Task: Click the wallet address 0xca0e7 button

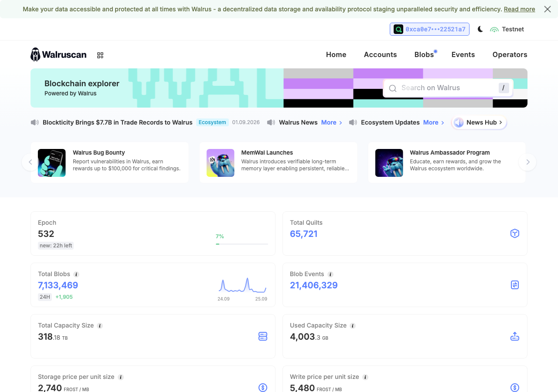Action: pyautogui.click(x=429, y=29)
